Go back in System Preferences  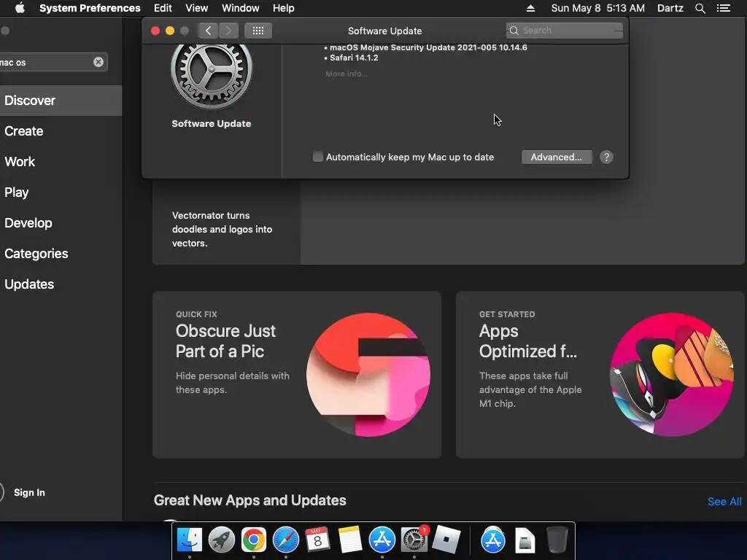208,31
